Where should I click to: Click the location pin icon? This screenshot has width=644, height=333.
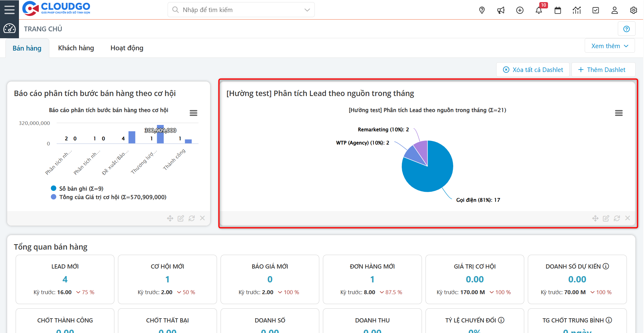(482, 10)
